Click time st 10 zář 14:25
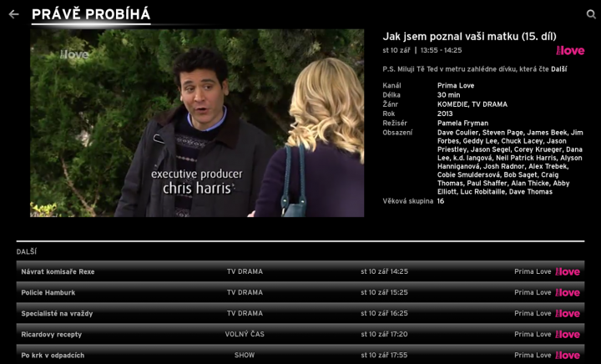 385,271
